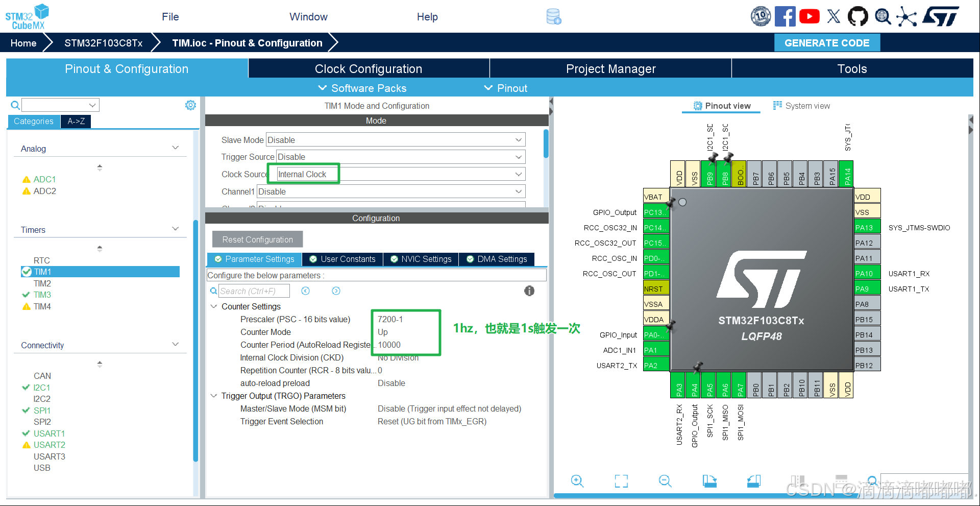Viewport: 980px width, 506px height.
Task: Select I2C1 under Connectivity
Action: 42,388
